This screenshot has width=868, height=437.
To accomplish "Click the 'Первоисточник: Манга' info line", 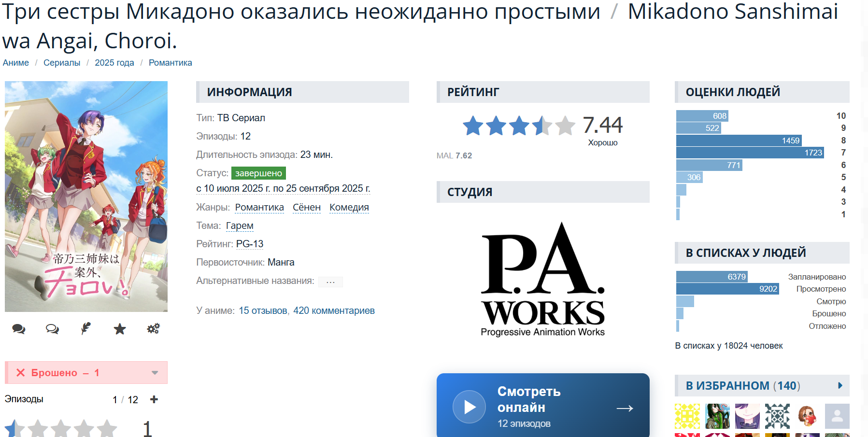I will (245, 262).
